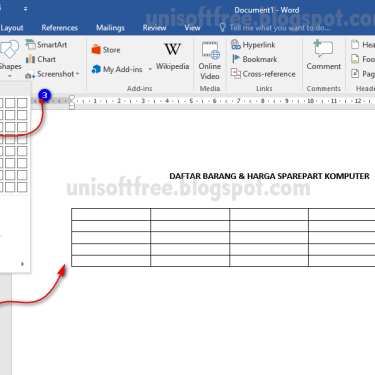The image size is (375, 375).
Task: Switch to the Layout tab
Action: (x=12, y=28)
